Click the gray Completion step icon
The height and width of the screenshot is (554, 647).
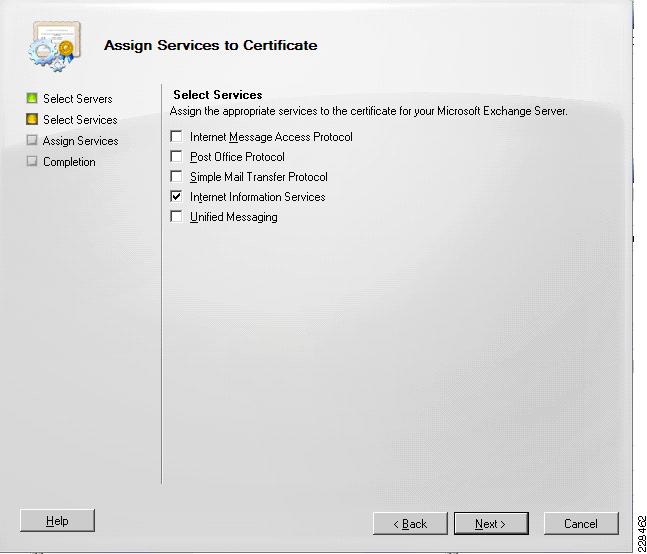coord(32,161)
